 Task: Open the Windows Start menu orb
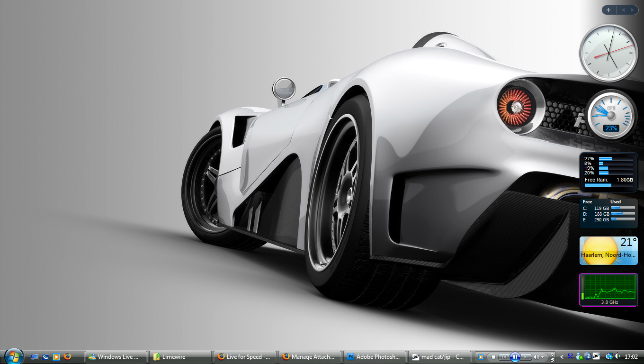tap(14, 355)
